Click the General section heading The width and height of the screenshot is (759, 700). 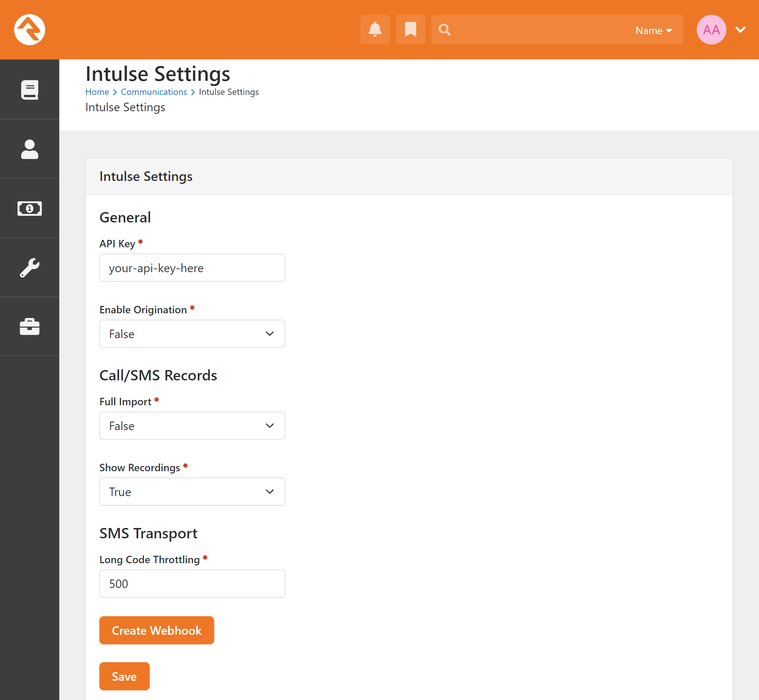pyautogui.click(x=125, y=217)
